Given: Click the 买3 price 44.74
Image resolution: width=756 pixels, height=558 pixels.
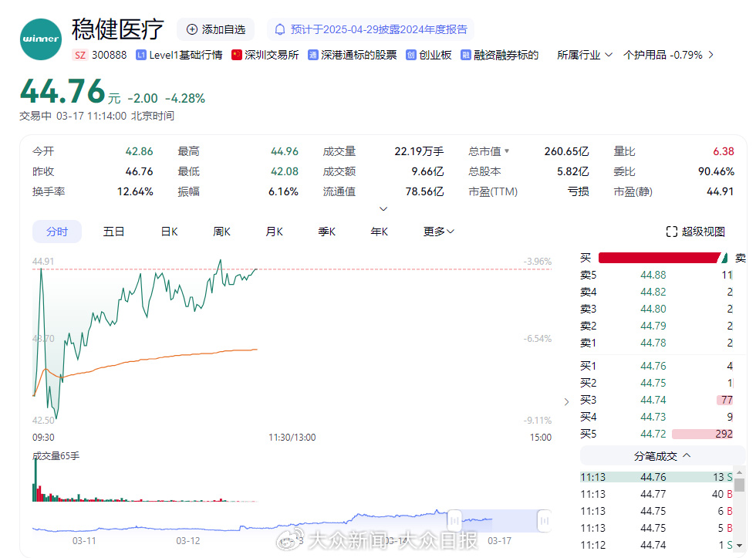Looking at the screenshot, I should (653, 400).
